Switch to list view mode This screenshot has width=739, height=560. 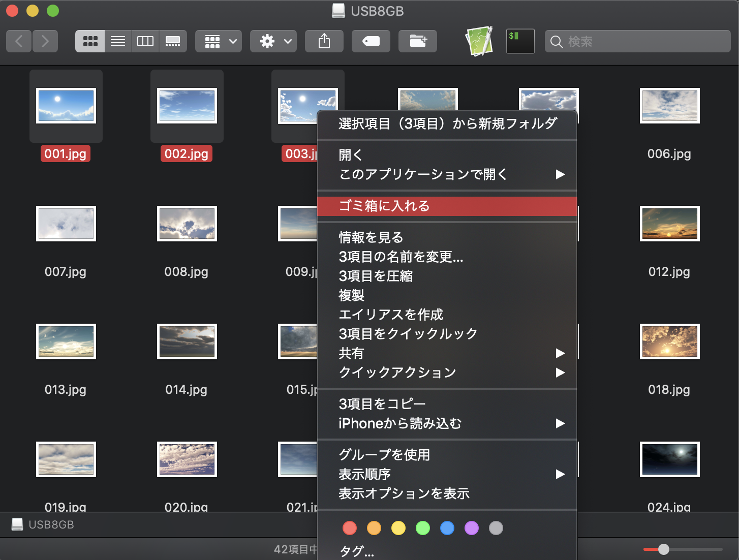coord(118,41)
